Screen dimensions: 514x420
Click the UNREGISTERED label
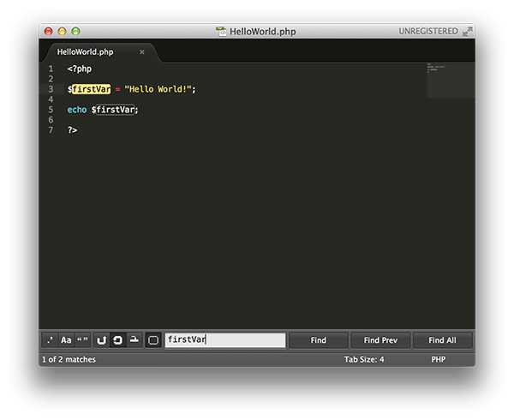(428, 31)
